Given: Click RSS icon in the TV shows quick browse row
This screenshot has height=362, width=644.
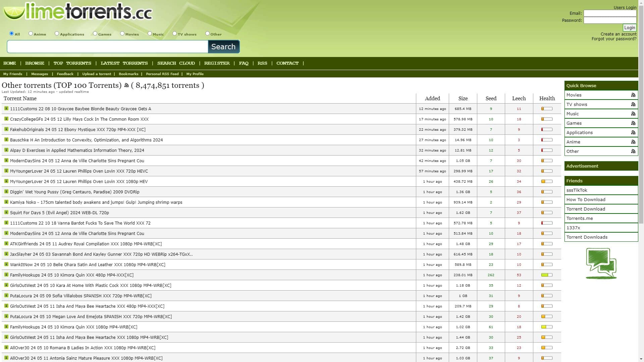Looking at the screenshot, I should point(633,105).
